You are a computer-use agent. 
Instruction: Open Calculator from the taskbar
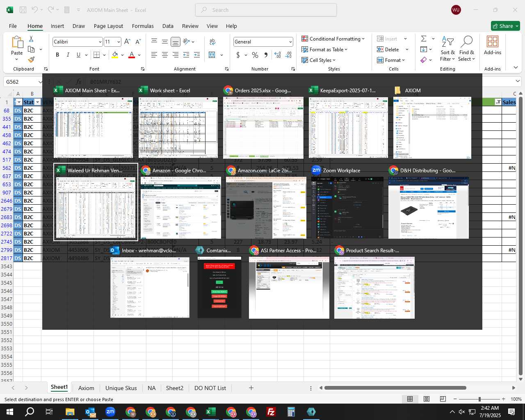pyautogui.click(x=291, y=412)
